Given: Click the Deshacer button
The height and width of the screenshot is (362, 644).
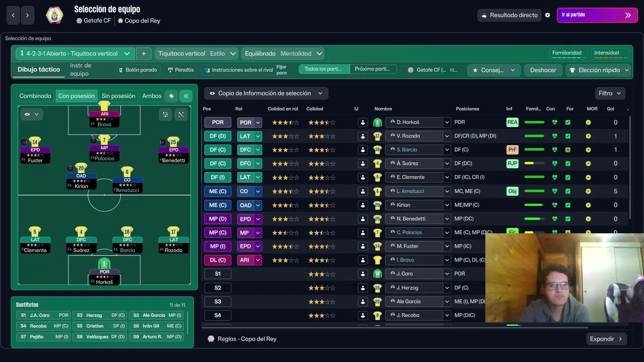Looking at the screenshot, I should pos(543,70).
